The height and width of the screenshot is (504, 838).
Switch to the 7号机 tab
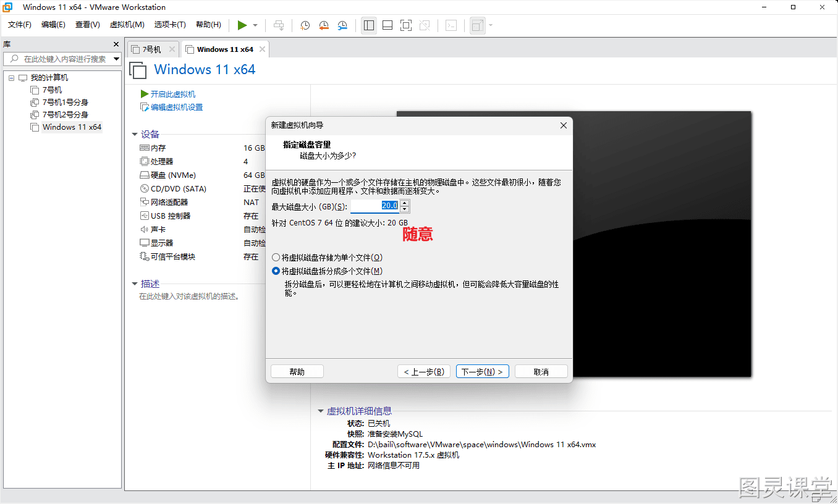[152, 49]
